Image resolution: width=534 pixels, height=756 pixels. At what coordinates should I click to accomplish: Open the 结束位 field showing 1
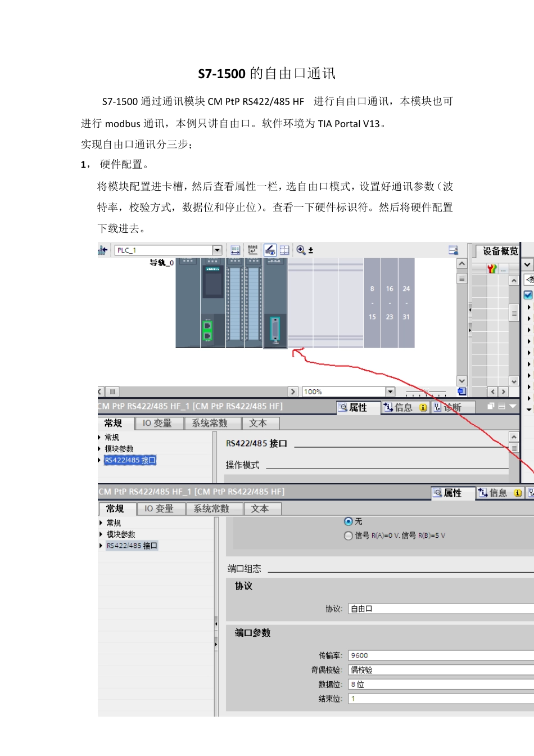441,699
